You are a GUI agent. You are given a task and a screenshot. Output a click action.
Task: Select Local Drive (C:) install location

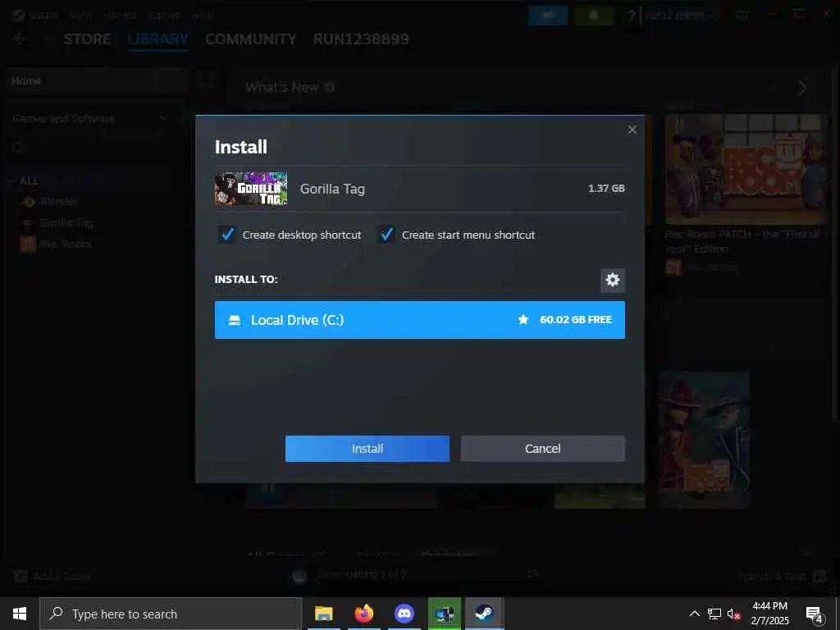[419, 320]
